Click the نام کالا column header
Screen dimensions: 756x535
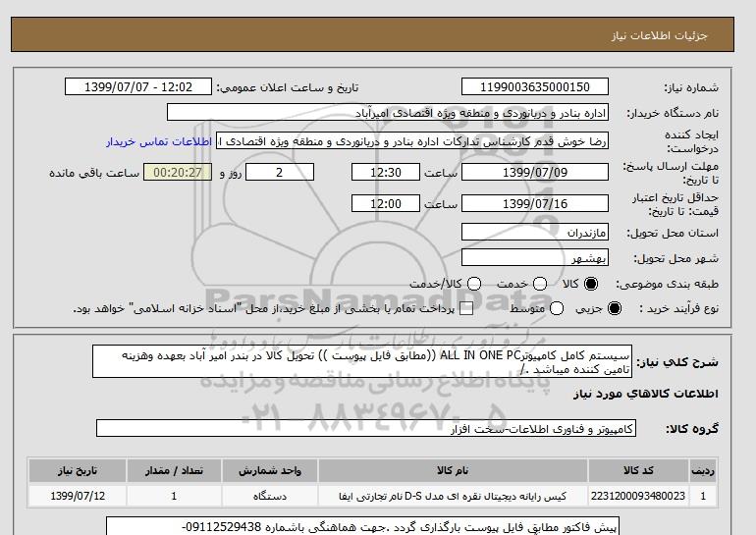[453, 471]
